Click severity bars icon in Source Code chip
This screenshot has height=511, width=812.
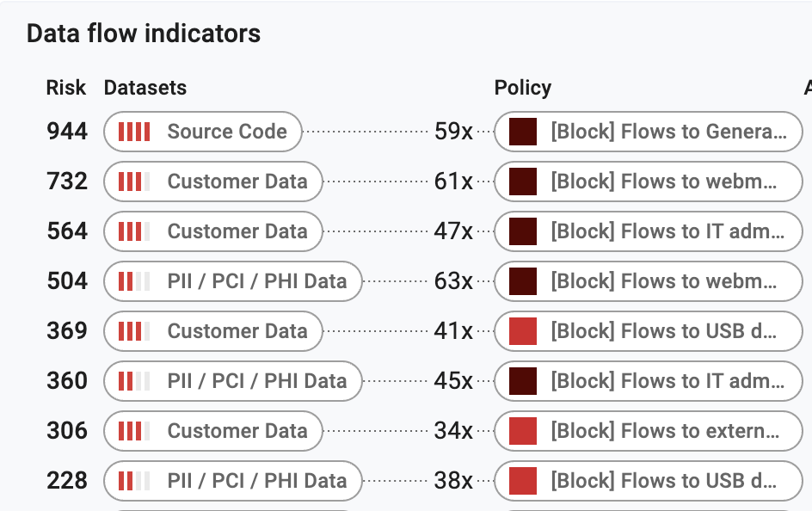tap(133, 132)
